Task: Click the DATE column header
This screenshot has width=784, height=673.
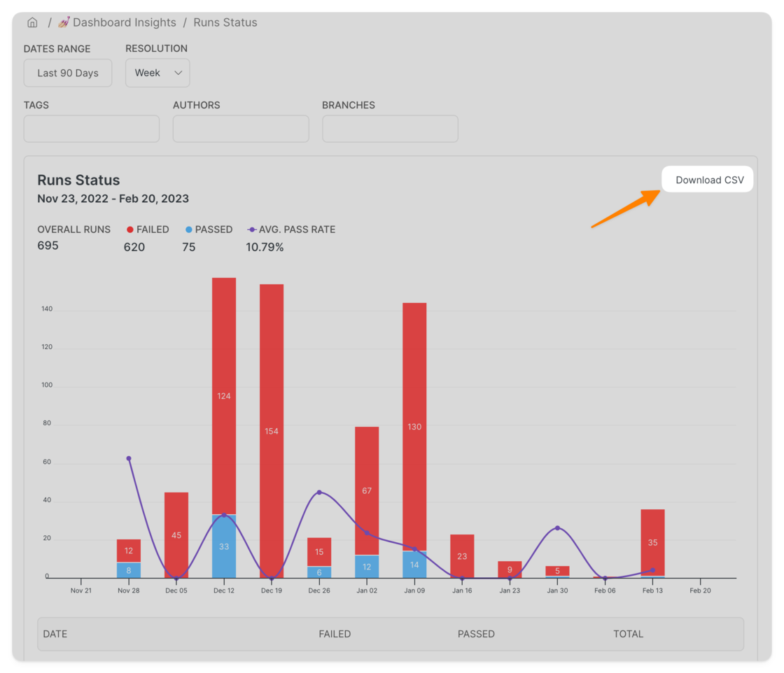Action: click(55, 634)
